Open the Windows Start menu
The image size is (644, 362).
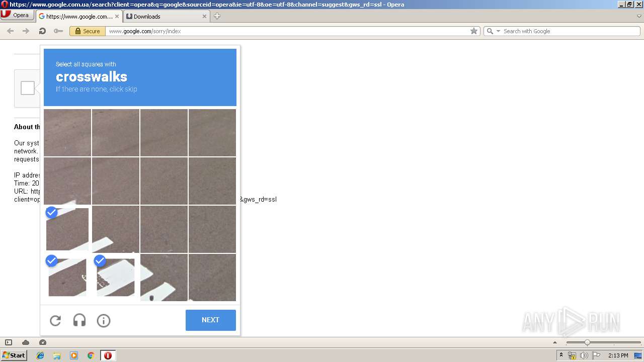[x=14, y=355]
